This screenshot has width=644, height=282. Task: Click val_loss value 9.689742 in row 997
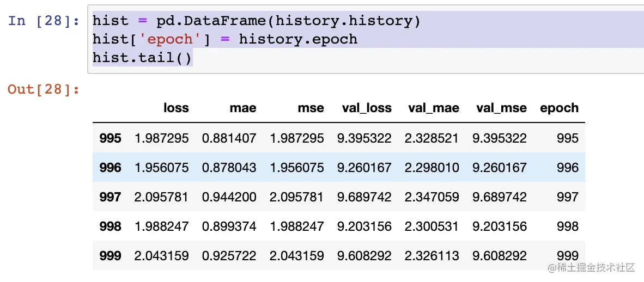coord(364,197)
